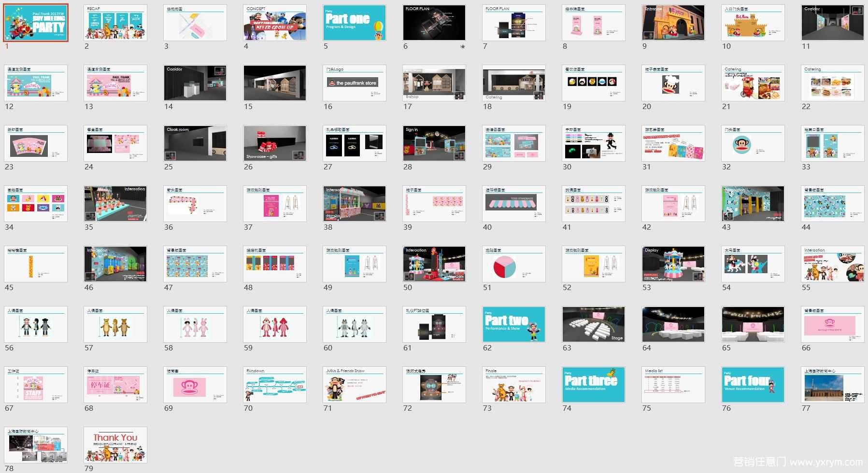Select slide 1 Party title thumbnail
The height and width of the screenshot is (473, 868).
[x=36, y=23]
